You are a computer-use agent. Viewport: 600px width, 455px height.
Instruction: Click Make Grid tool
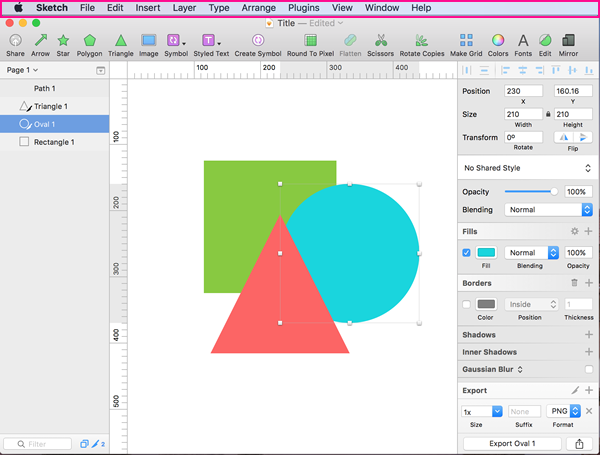tap(466, 41)
